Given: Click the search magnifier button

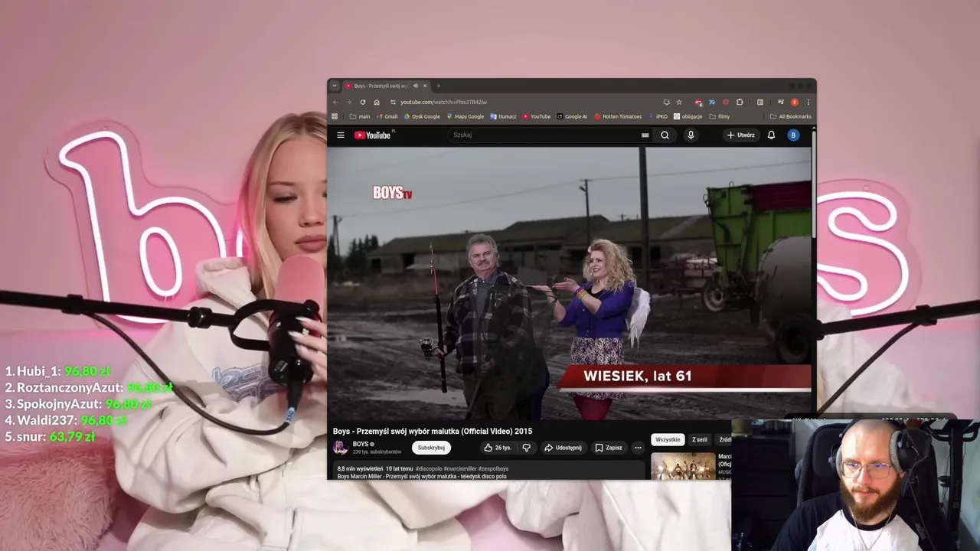Looking at the screenshot, I should (x=665, y=135).
